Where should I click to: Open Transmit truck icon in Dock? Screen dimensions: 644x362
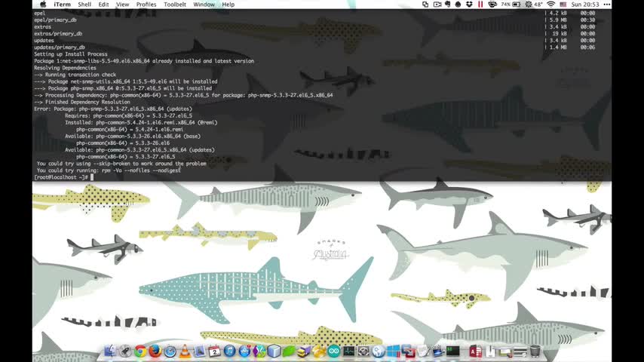[303, 351]
